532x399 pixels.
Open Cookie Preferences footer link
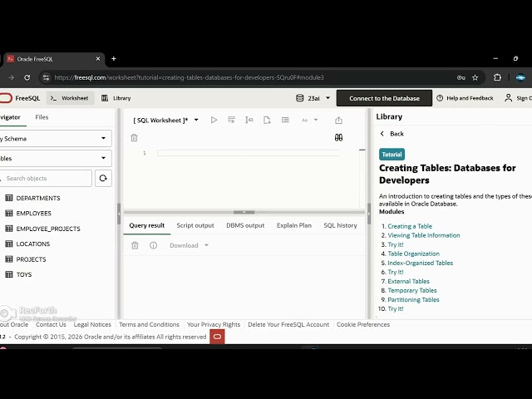pyautogui.click(x=363, y=324)
